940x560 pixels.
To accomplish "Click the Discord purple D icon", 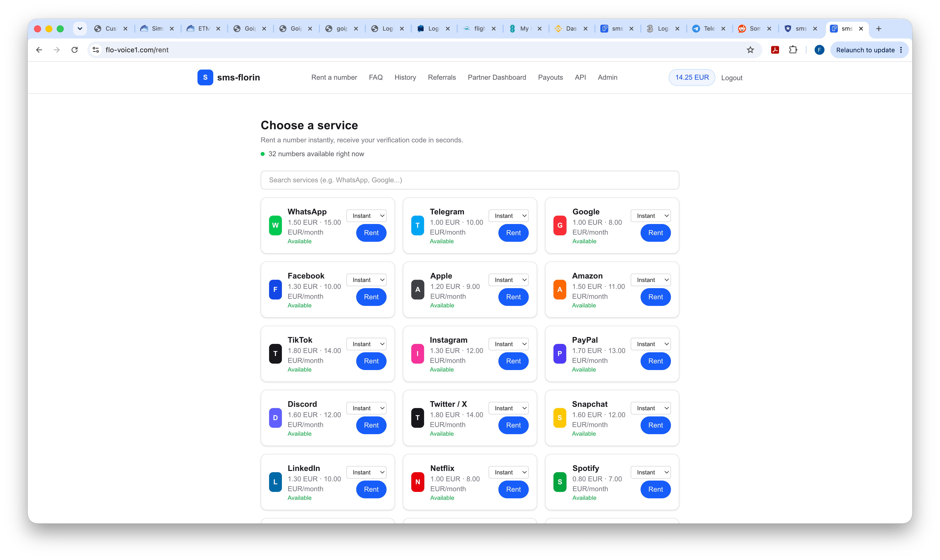I will [x=275, y=418].
